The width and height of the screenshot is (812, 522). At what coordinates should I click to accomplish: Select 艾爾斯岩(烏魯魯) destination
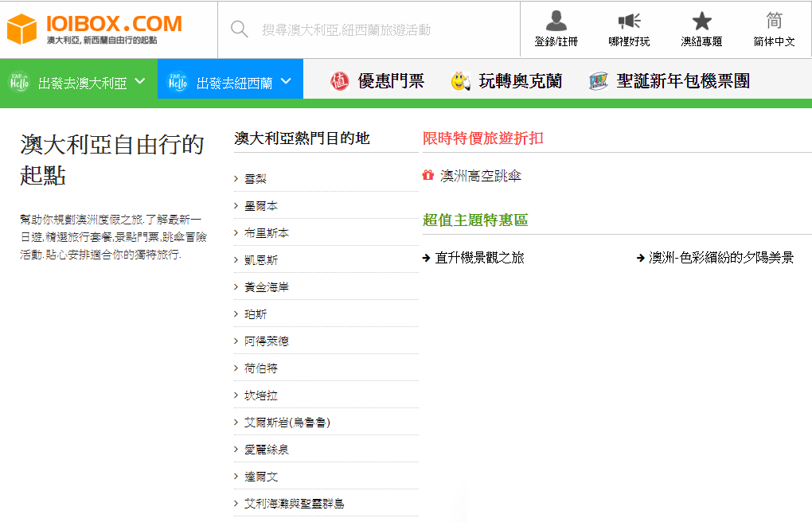pyautogui.click(x=287, y=423)
